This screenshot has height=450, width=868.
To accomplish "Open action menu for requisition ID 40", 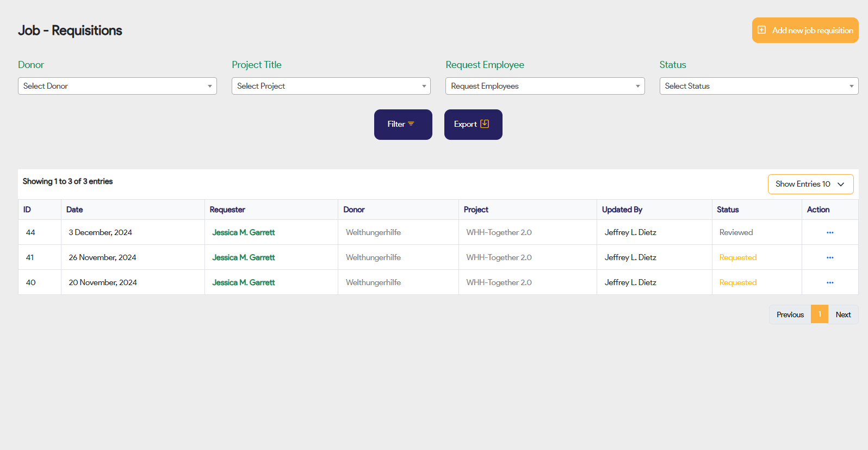I will coord(829,282).
